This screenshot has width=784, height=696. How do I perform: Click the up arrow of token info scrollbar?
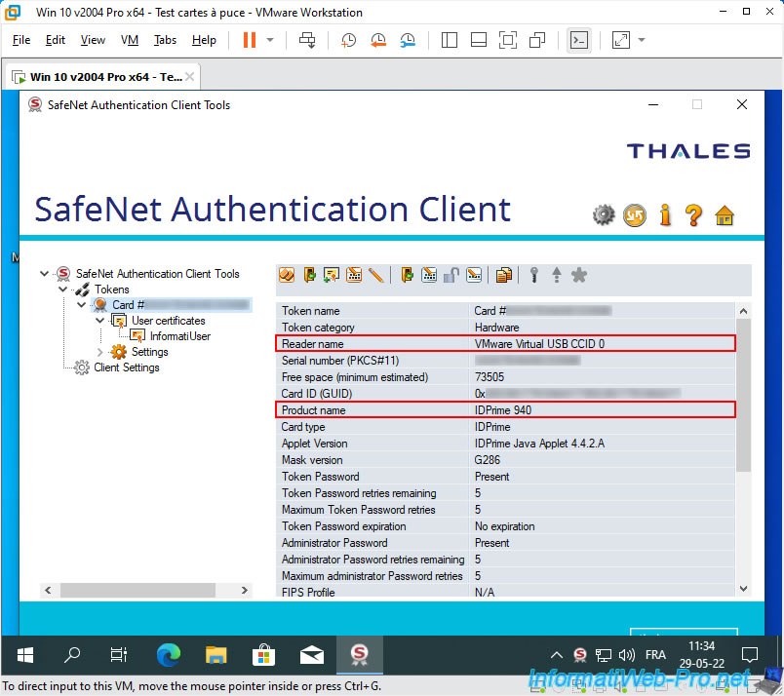[x=743, y=311]
